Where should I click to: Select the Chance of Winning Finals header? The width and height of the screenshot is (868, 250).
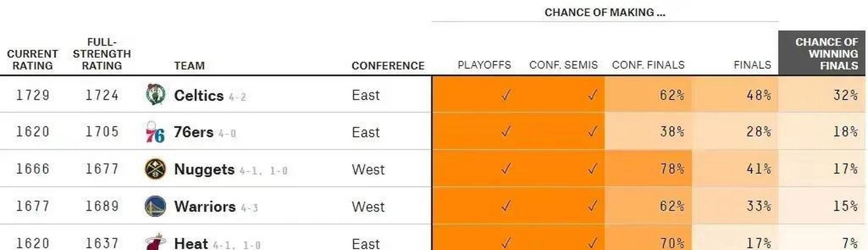point(822,54)
